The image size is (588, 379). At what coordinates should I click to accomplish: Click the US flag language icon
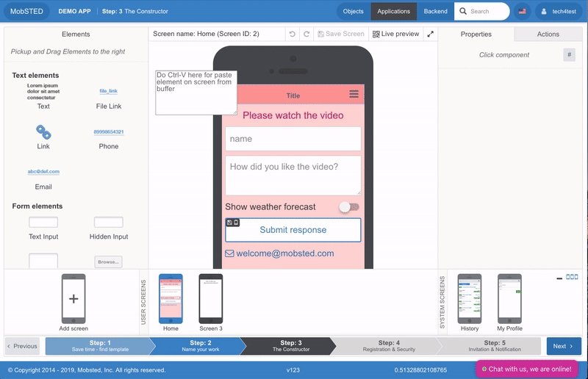coord(523,11)
